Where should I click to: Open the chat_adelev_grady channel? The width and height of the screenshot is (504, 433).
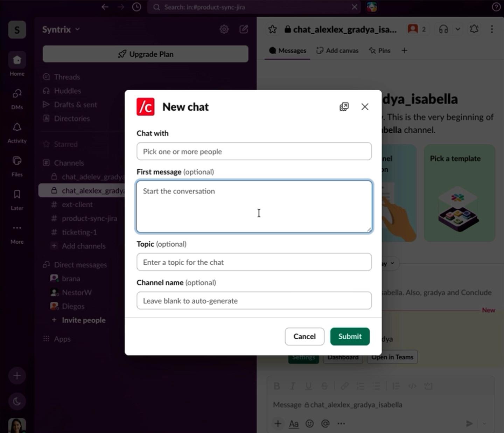[87, 177]
